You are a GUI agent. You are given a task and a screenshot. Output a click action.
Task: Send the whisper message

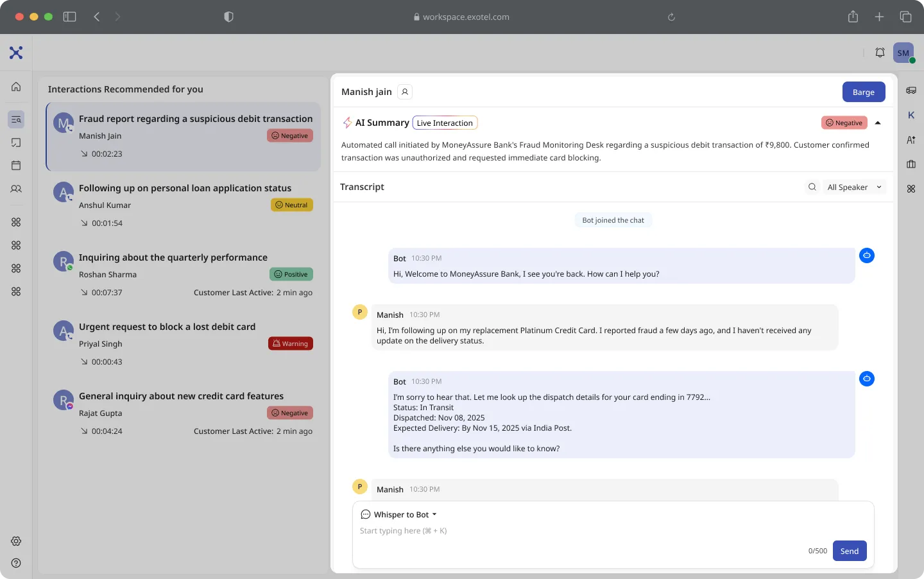(x=850, y=551)
